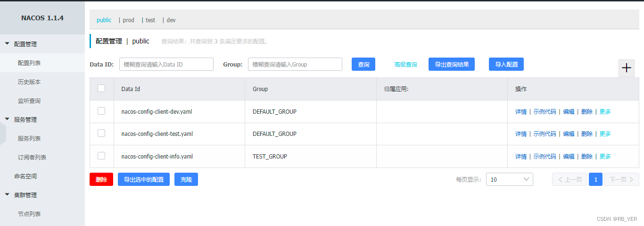644x226 pixels.
Task: Click the 导出查询结果 button
Action: 452,64
